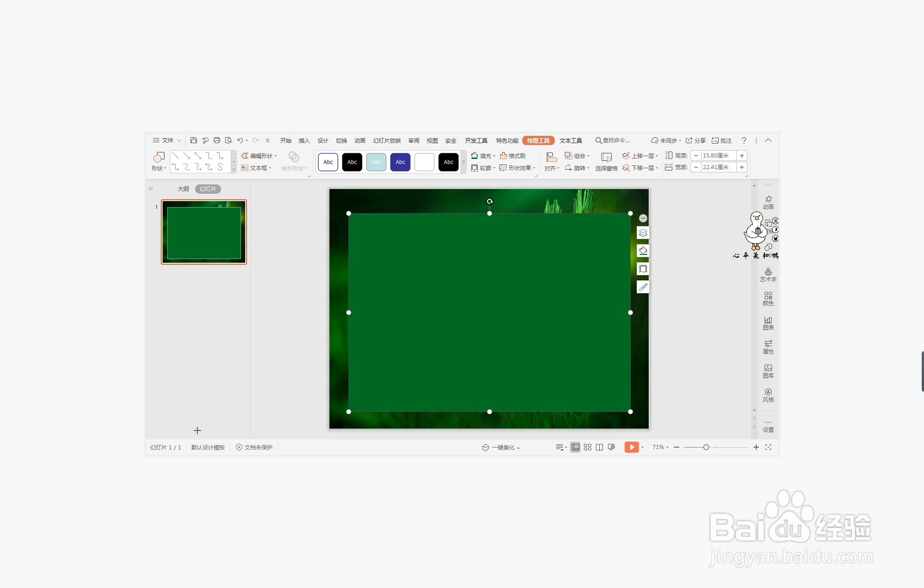
Task: Open 图库 gallery sidebar panel
Action: (x=768, y=371)
